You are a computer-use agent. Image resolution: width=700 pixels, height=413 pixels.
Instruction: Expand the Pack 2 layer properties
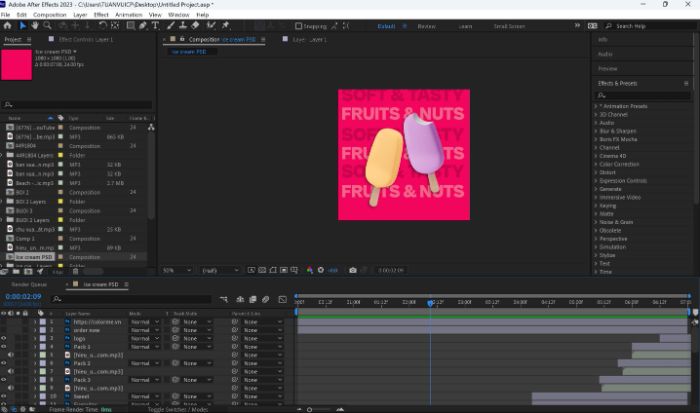pos(35,363)
